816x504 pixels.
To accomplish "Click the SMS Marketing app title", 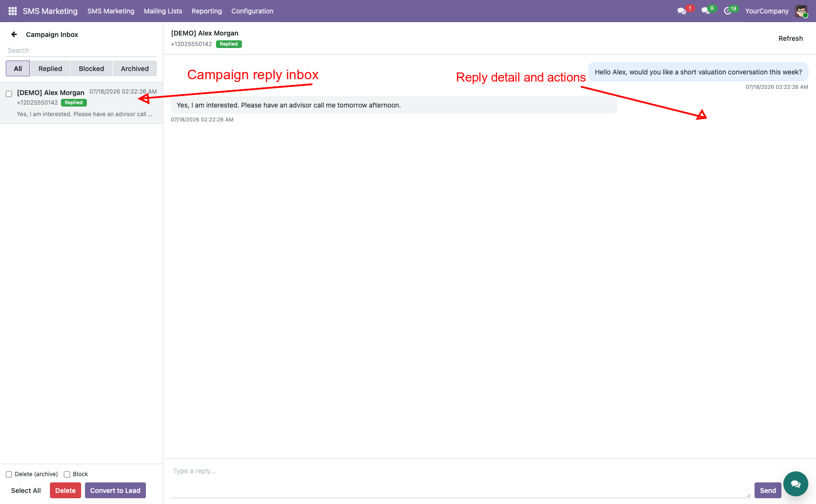I will (50, 11).
